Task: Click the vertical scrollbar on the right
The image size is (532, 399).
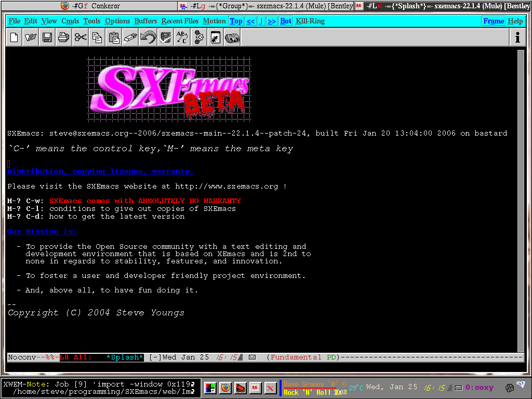Action: click(x=521, y=201)
